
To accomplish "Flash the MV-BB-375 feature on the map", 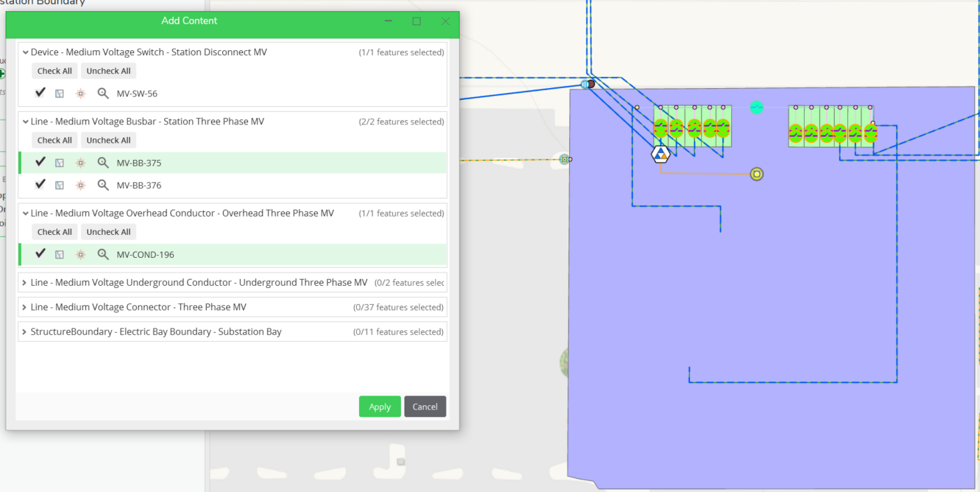I will (80, 161).
